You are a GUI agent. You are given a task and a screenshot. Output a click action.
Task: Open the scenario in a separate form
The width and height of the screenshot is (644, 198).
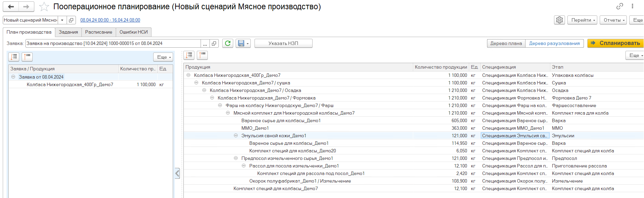click(71, 20)
